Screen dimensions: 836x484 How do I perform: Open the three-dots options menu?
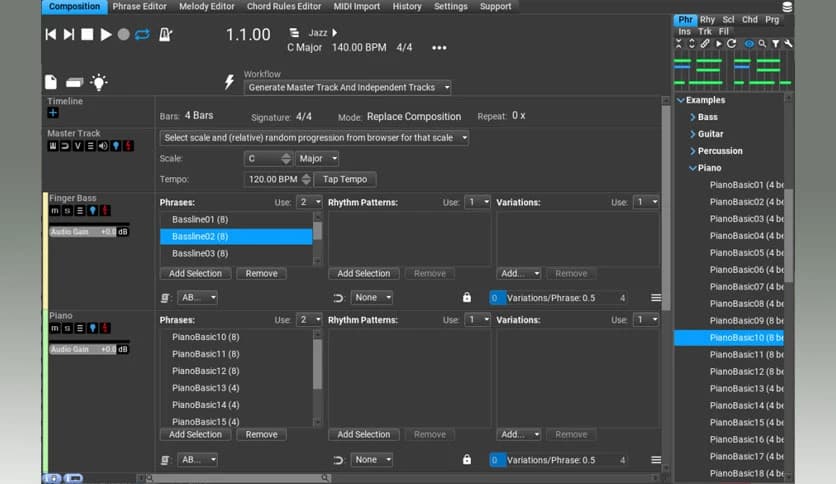[x=439, y=48]
